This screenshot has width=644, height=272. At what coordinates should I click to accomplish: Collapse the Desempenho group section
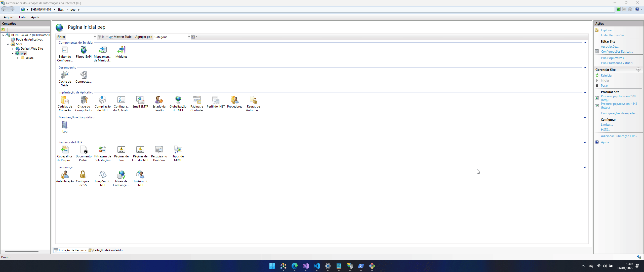[585, 67]
